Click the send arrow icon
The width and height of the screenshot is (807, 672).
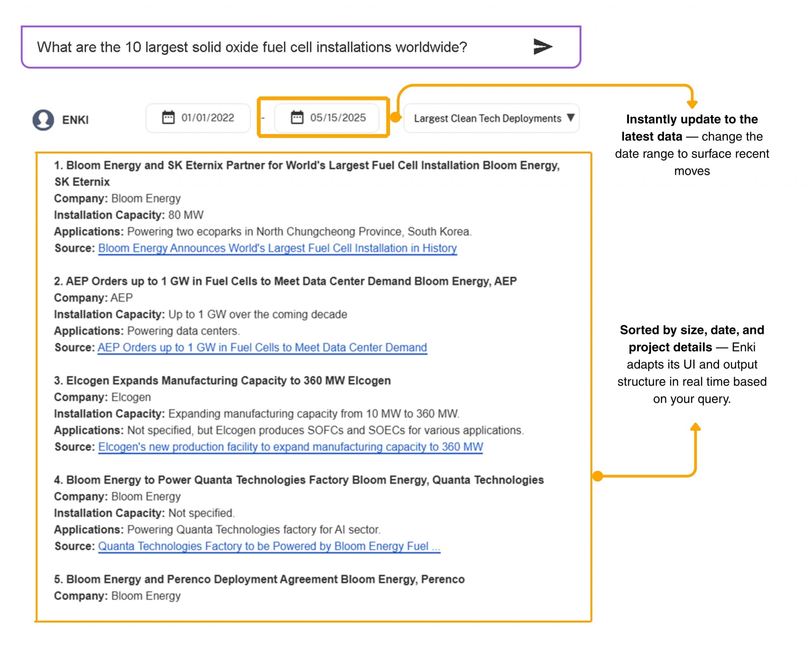(542, 47)
